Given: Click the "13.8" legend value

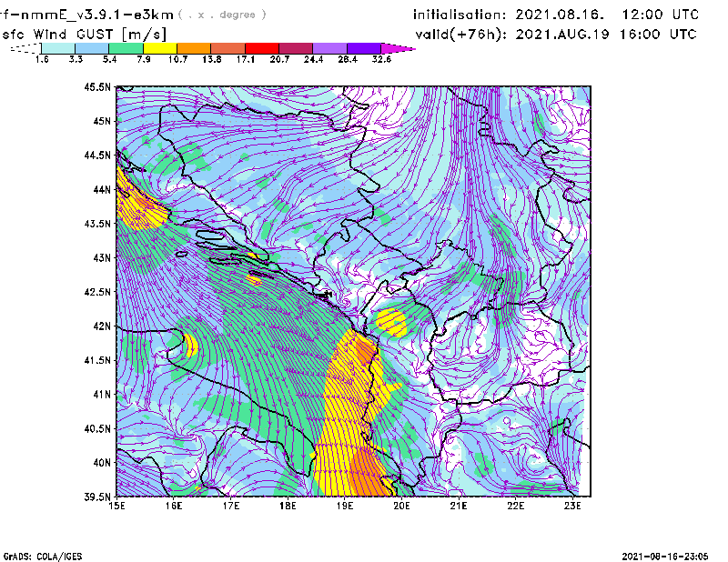Looking at the screenshot, I should coord(212,59).
